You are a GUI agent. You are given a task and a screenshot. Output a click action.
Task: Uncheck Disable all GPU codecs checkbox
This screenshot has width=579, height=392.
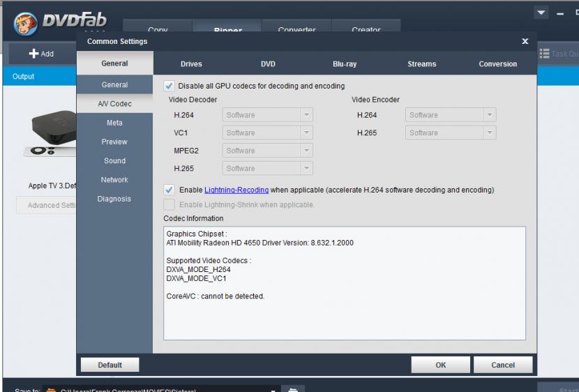(x=169, y=86)
